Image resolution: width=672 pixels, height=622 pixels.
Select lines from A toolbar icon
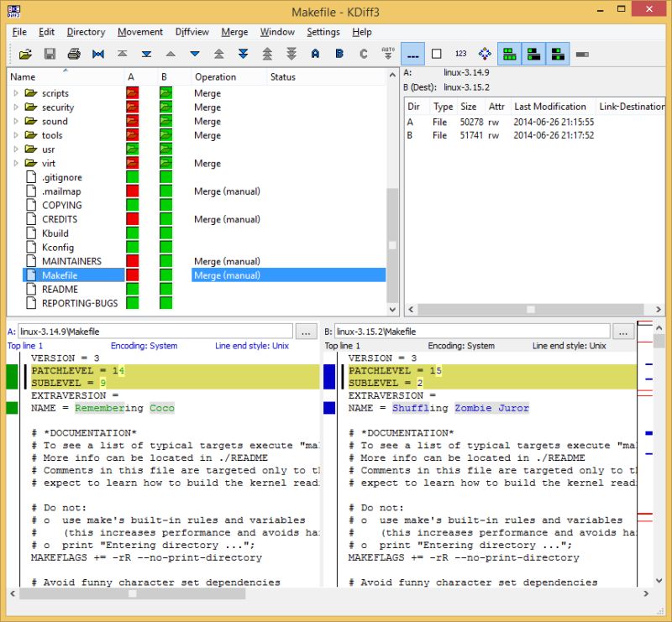pyautogui.click(x=316, y=54)
